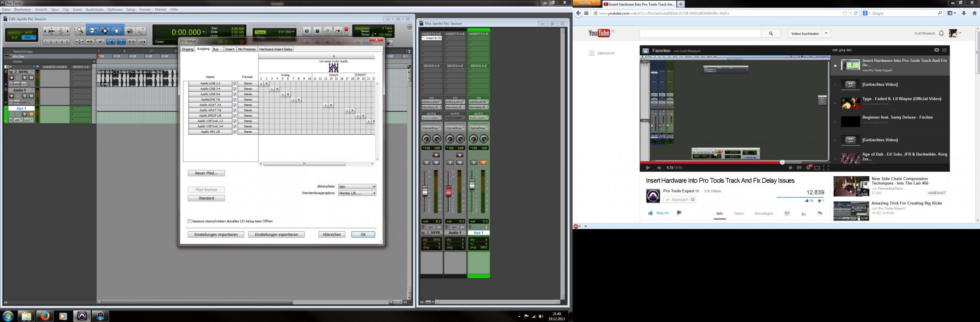Solo the Audio 1 mixer channel
The image size is (980, 322).
coord(450,163)
